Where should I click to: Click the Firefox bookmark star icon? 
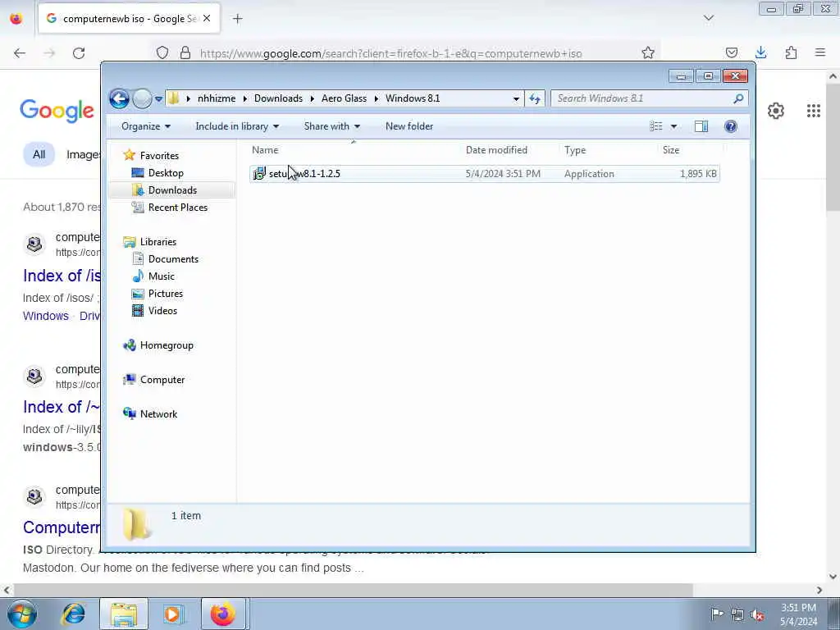(x=648, y=53)
